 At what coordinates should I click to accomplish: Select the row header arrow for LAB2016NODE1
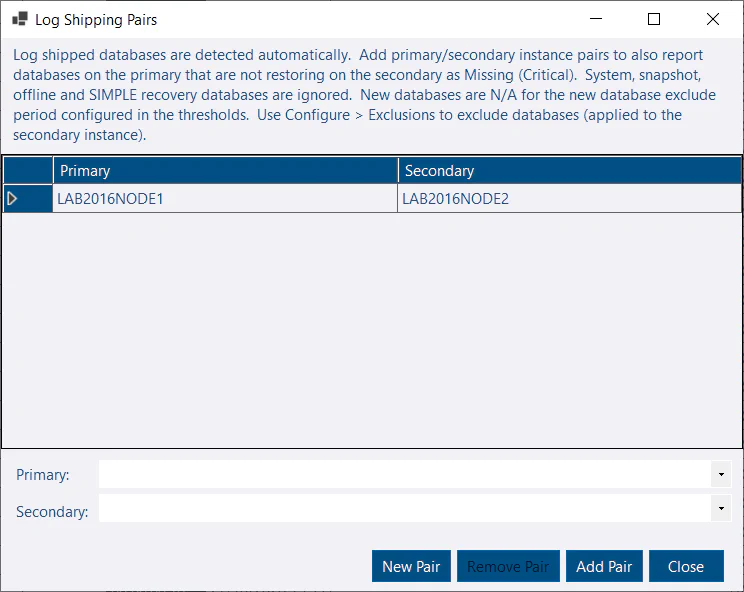click(28, 198)
